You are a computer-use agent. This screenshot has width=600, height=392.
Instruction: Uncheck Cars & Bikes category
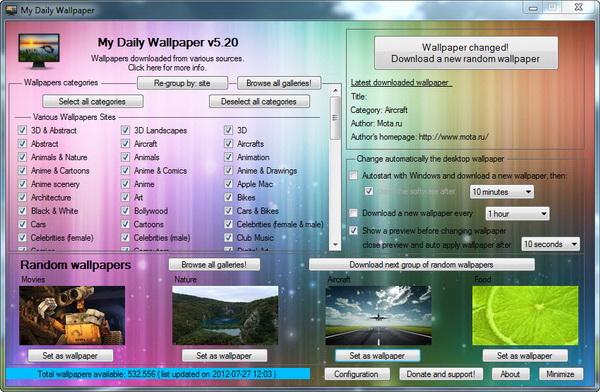(x=228, y=211)
